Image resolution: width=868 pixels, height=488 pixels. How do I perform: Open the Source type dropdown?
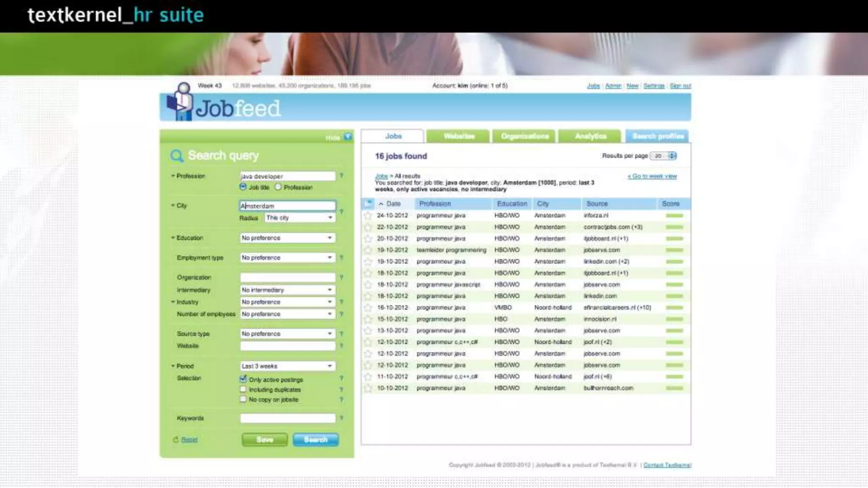coord(287,334)
